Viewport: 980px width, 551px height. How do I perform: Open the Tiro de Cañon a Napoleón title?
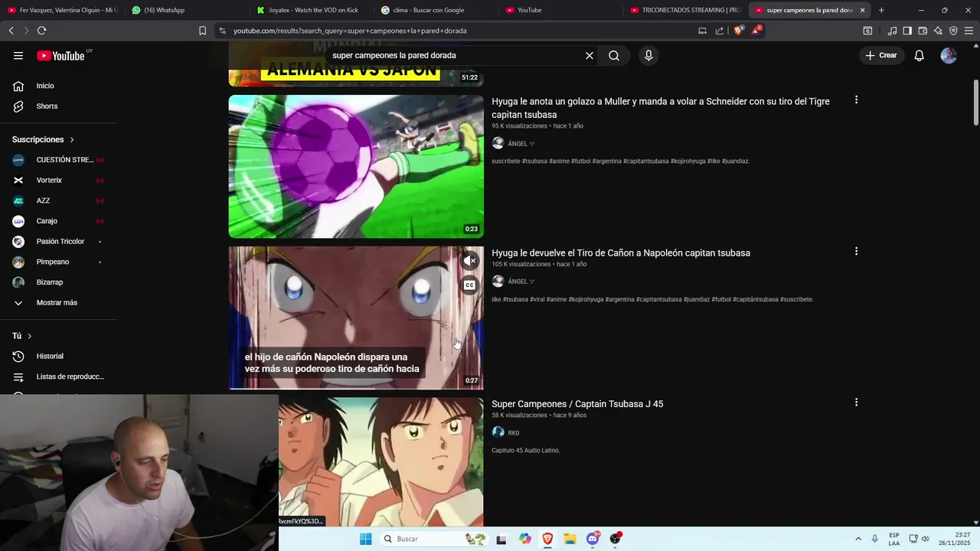point(621,253)
